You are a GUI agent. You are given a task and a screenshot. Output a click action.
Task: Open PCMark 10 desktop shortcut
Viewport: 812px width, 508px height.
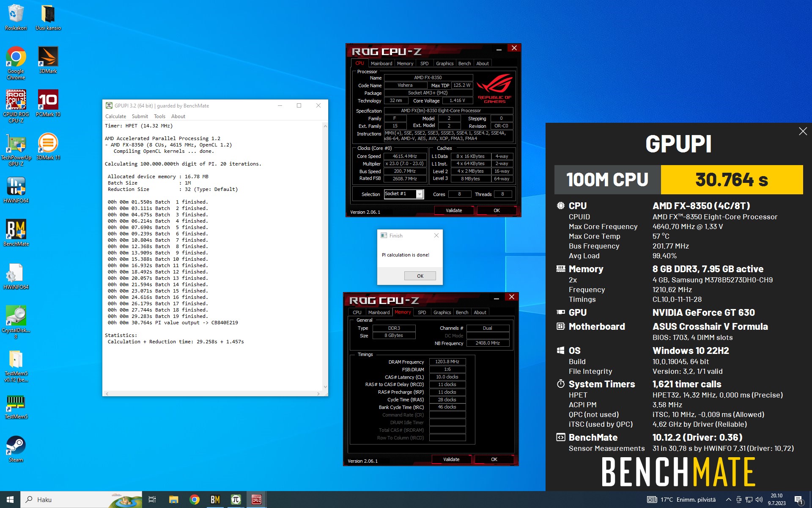48,103
